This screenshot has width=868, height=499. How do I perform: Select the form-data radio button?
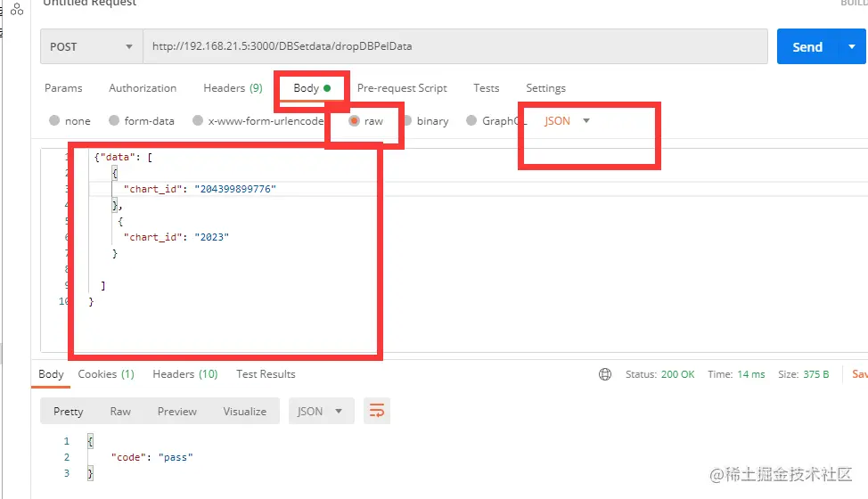[114, 120]
